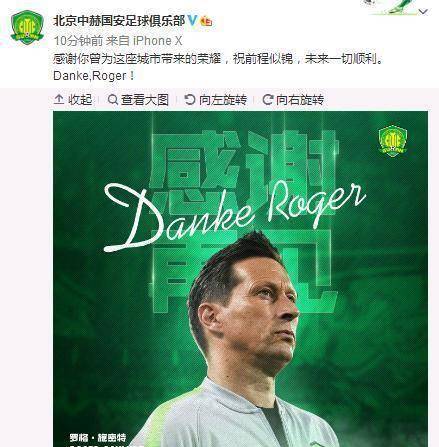Click the Danke Roger handwritten script
439x447 pixels.
(x=235, y=215)
